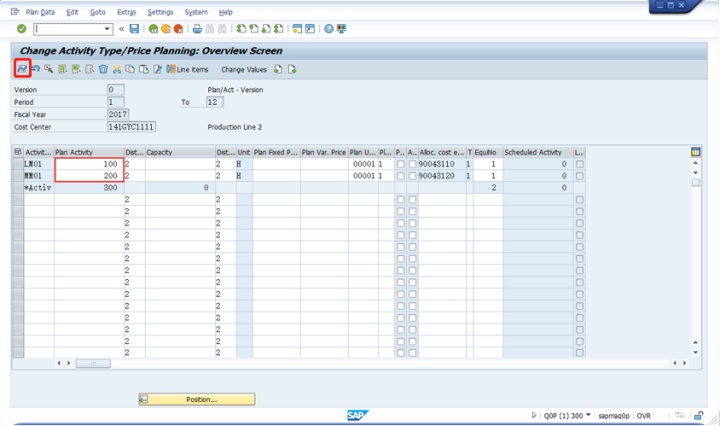Click Plan Activity cell with value 200
The image size is (720, 426).
tap(89, 176)
